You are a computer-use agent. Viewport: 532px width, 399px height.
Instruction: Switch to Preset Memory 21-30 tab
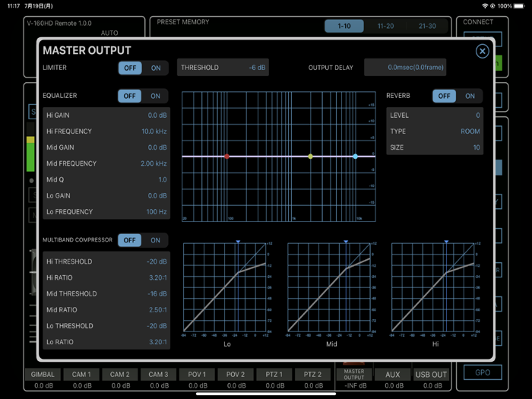pos(427,26)
